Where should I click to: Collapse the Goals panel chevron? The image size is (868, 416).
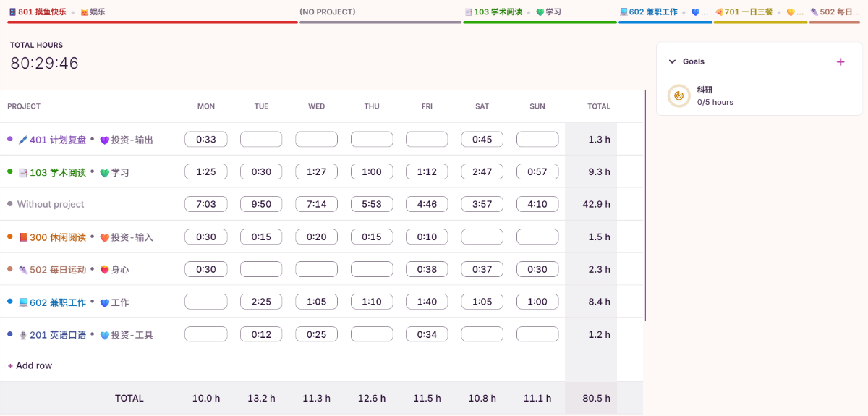[x=672, y=62]
